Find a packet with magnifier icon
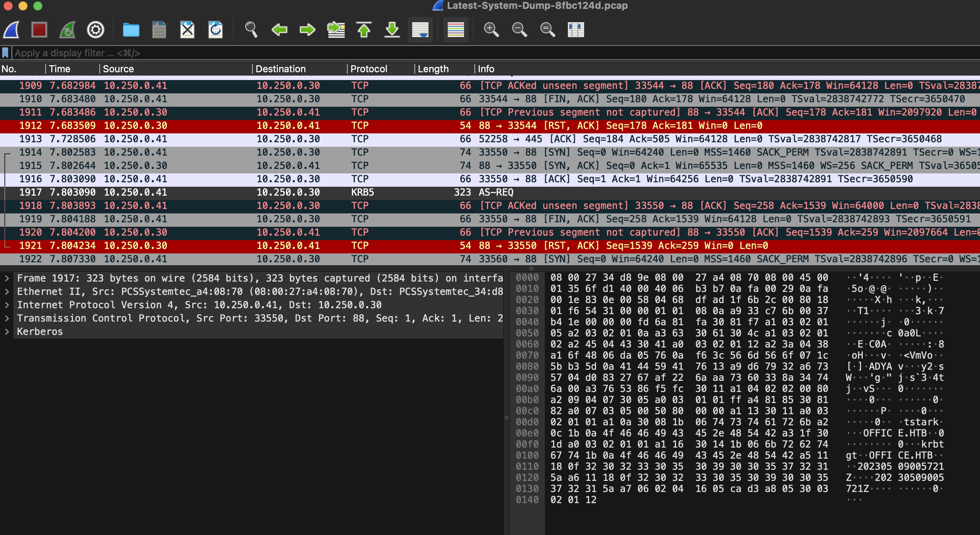Viewport: 980px width, 535px height. pos(251,30)
